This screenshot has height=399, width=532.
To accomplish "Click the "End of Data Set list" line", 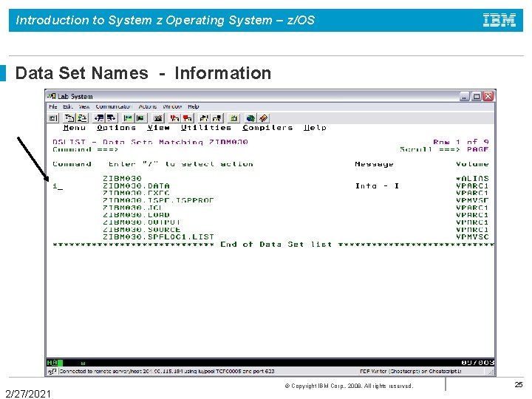I will 276,245.
